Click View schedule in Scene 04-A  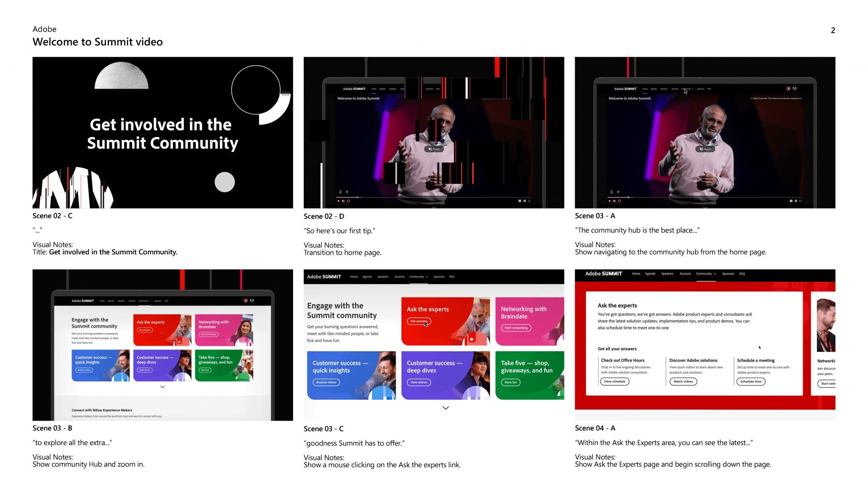(615, 381)
